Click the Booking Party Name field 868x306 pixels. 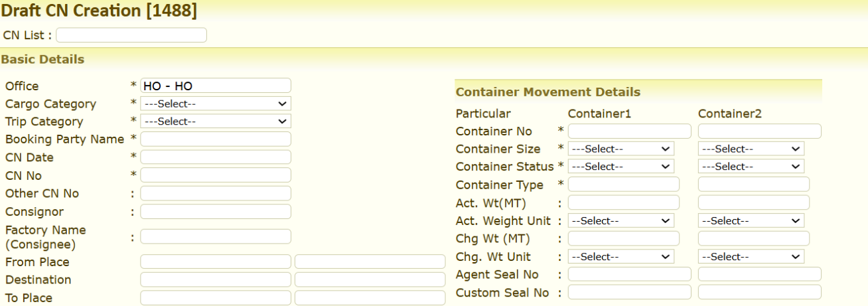coord(215,139)
